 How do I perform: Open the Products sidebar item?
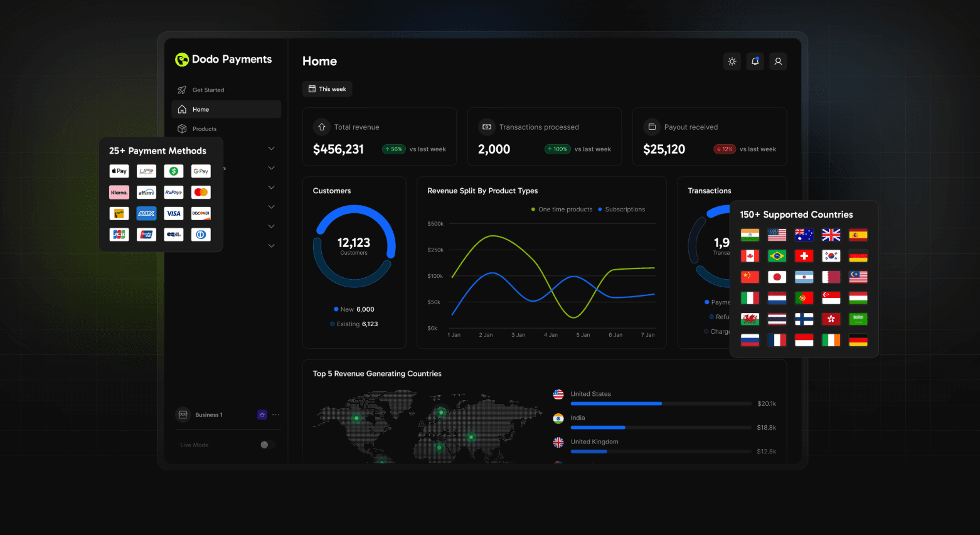(x=204, y=129)
